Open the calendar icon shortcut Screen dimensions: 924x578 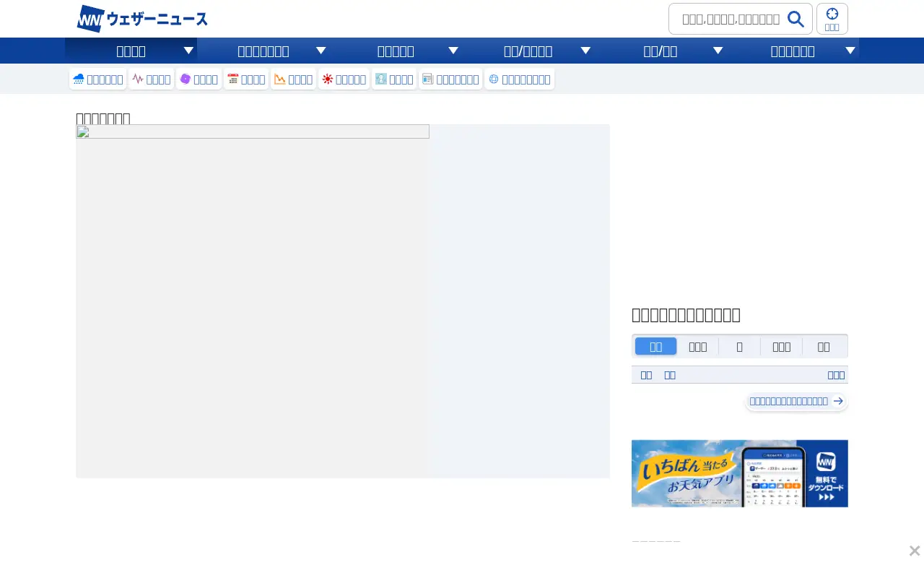246,79
